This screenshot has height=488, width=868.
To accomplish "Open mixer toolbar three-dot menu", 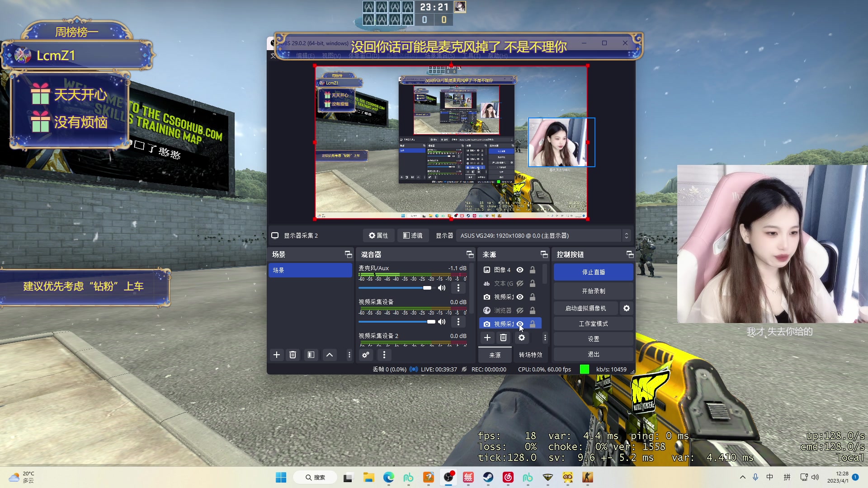I will click(384, 355).
